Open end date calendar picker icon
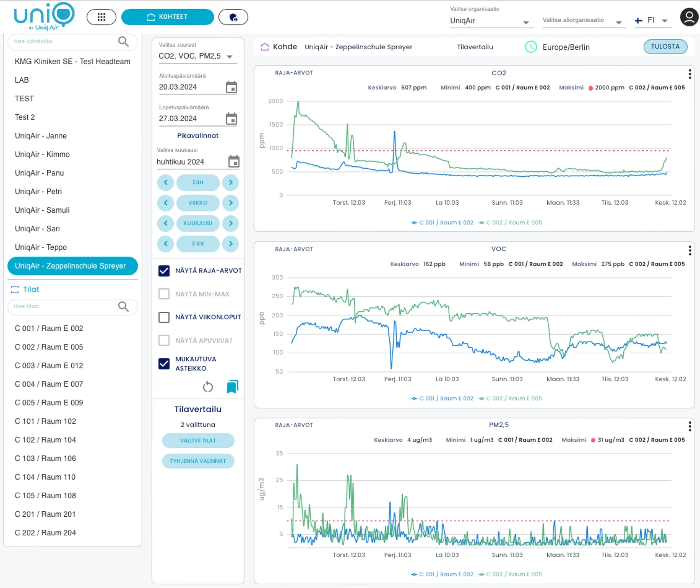700x588 pixels. coord(231,119)
